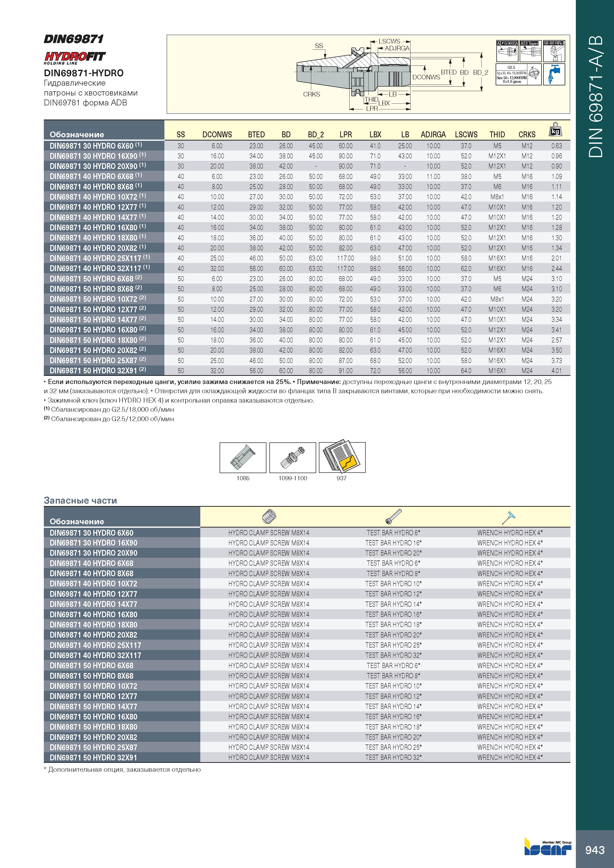The width and height of the screenshot is (614, 868).
Task: Click the DIN69871-HYDRO subtitle
Action: [84, 73]
